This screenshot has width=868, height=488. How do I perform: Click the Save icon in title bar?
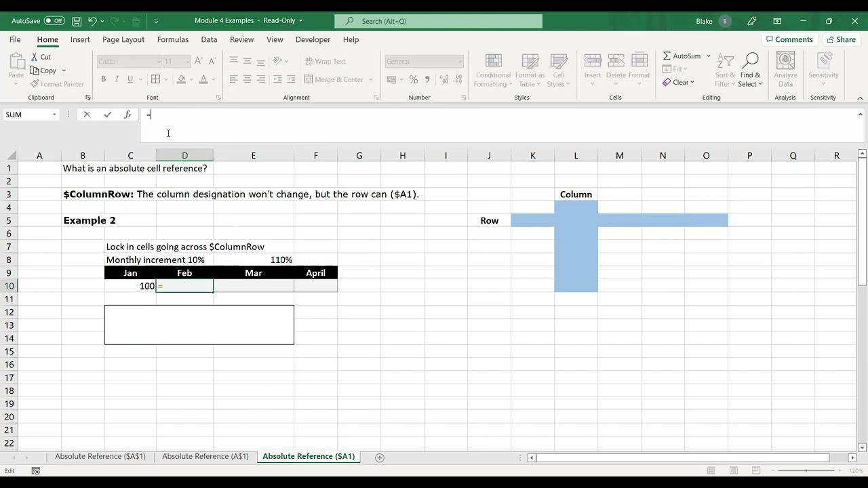coord(77,21)
